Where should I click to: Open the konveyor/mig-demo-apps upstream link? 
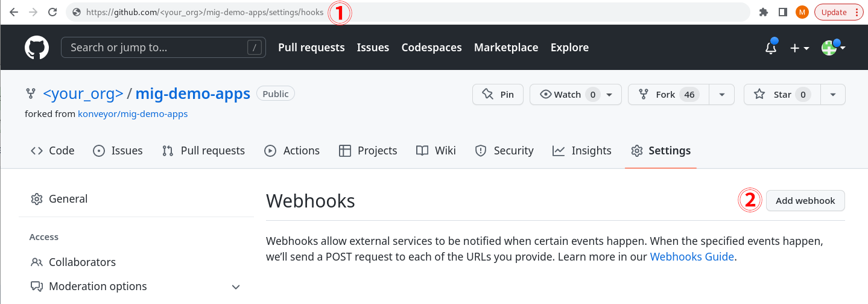coord(133,114)
